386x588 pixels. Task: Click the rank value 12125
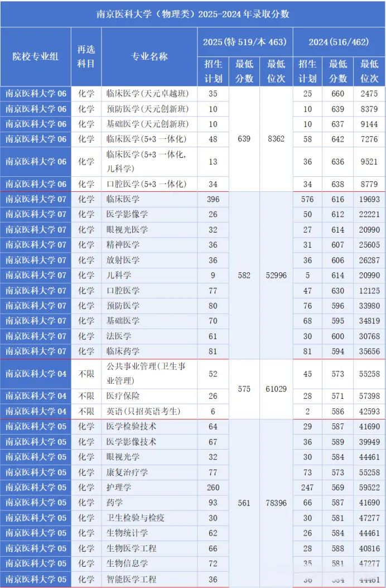click(x=369, y=291)
